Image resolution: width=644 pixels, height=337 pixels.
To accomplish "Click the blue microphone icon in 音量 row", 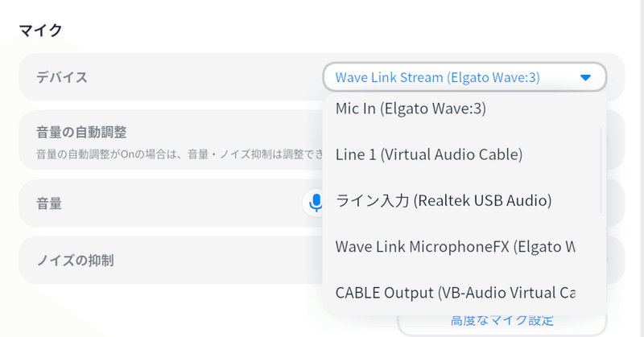I will [x=315, y=203].
